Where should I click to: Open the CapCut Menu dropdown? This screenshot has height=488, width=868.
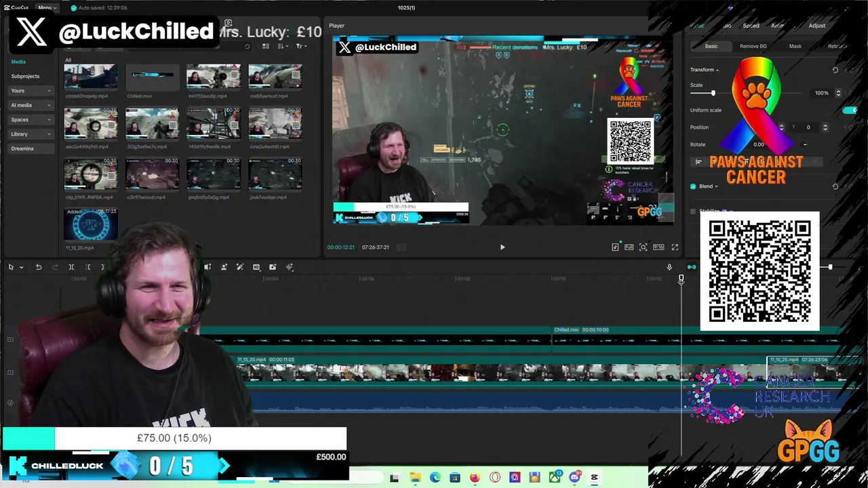(x=47, y=7)
